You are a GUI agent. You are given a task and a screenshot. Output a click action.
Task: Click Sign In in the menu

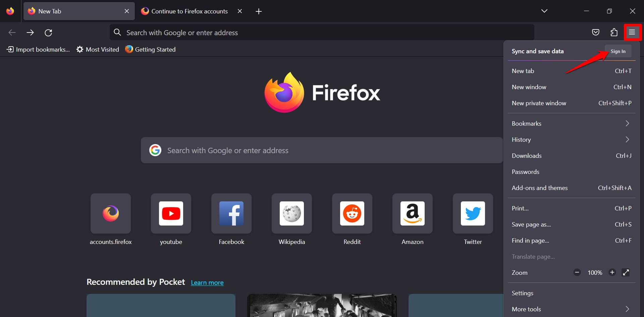coord(618,51)
